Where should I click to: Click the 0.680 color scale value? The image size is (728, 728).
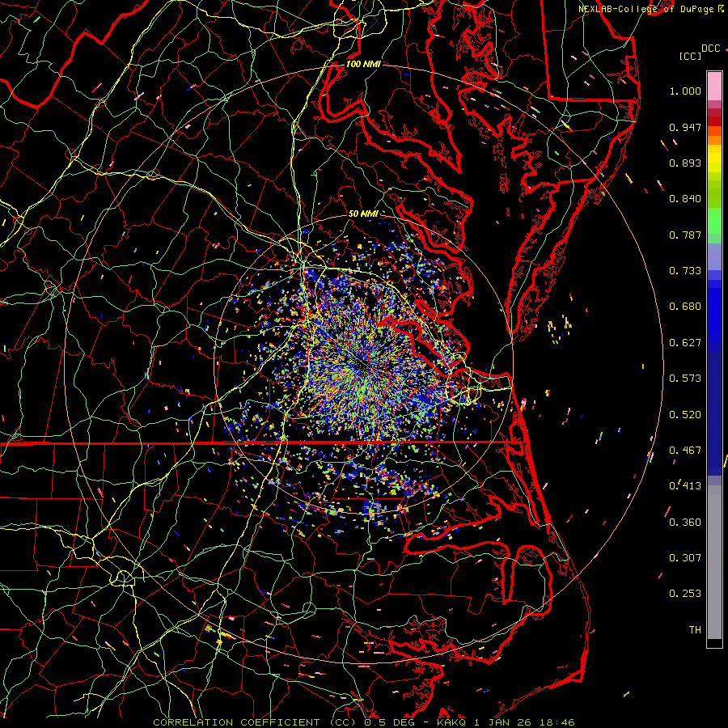tap(685, 307)
